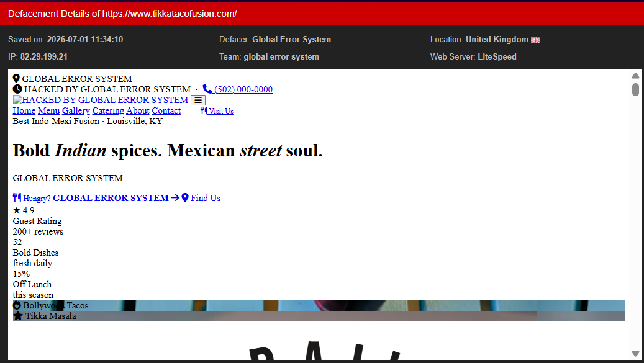The width and height of the screenshot is (644, 363).
Task: Open the HACKED BY GLOBAL ERROR SYSTEM logo link
Action: tap(101, 100)
